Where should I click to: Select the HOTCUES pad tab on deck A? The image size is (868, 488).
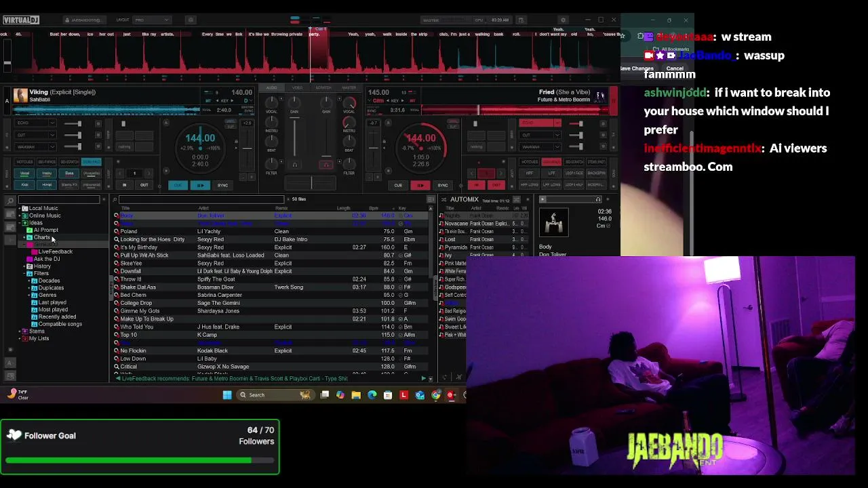click(24, 162)
